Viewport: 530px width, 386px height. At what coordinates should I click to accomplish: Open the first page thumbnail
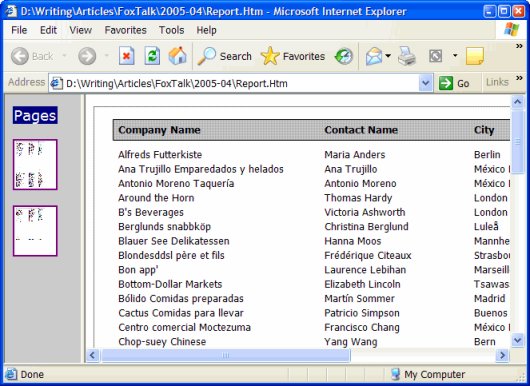point(35,165)
